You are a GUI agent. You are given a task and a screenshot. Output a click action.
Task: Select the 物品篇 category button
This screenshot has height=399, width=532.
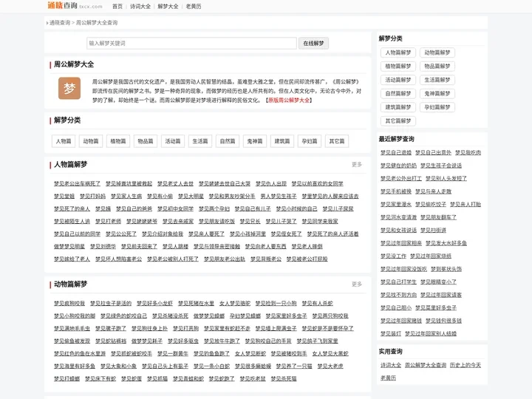point(146,141)
